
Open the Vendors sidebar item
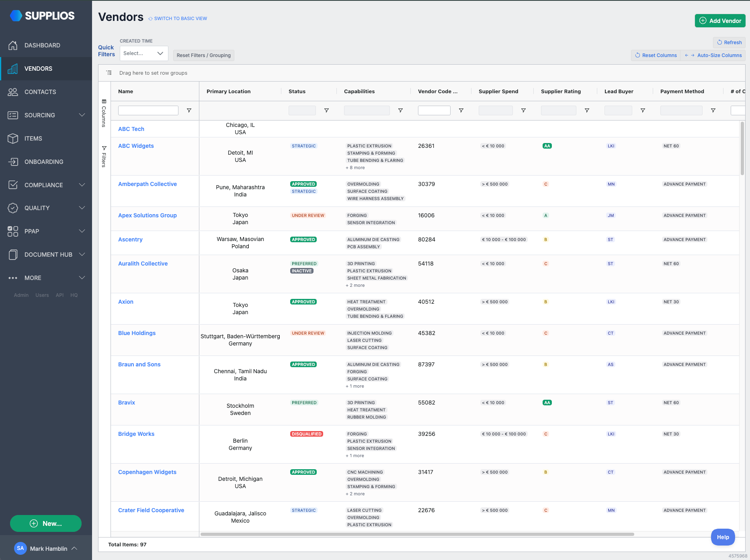tap(46, 69)
